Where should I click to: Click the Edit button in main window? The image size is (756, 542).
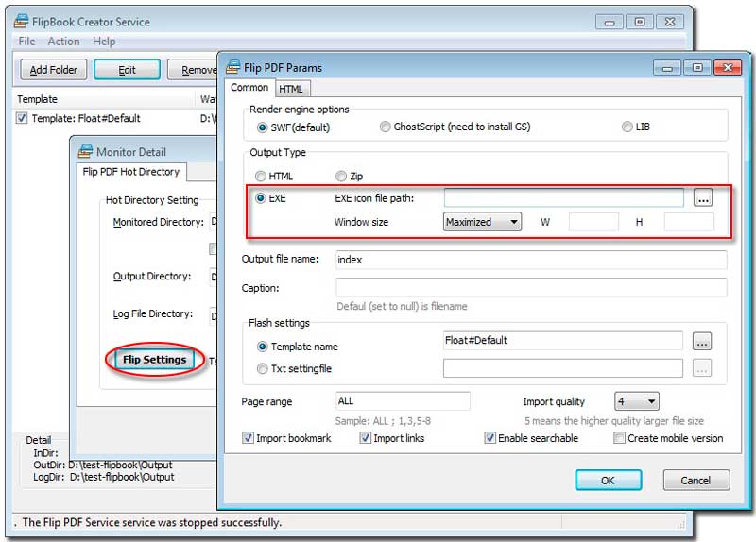[128, 70]
